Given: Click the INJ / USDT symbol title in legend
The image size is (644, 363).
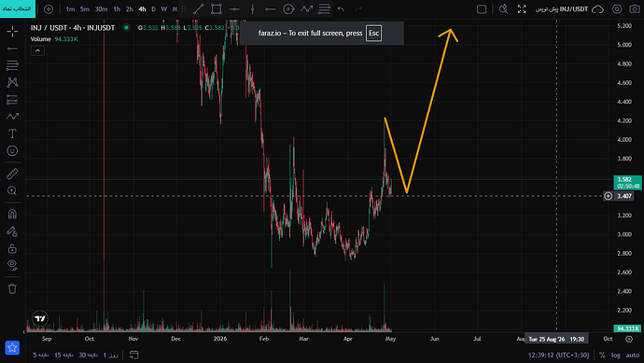Looking at the screenshot, I should point(73,27).
